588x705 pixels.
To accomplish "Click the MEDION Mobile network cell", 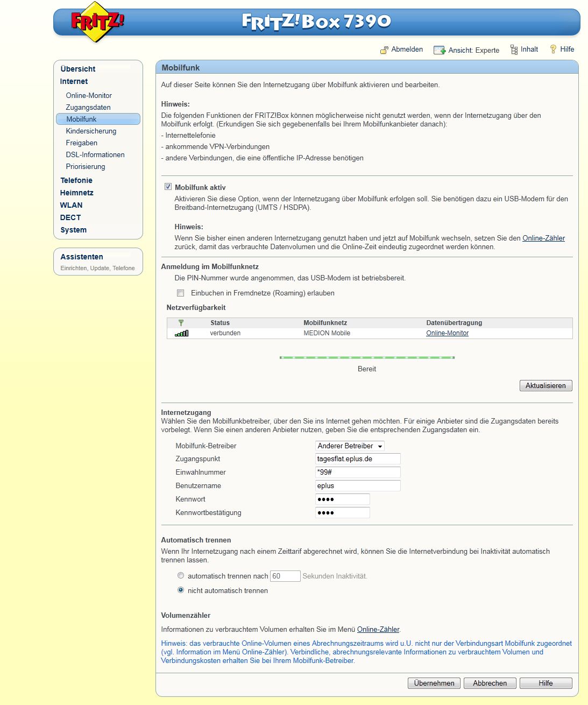I will pyautogui.click(x=327, y=333).
